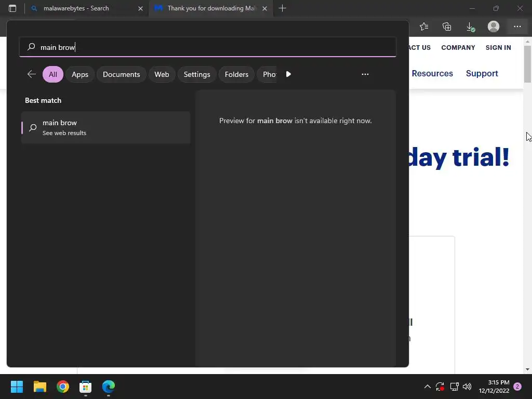The width and height of the screenshot is (532, 399).
Task: Switch to the Settings filter
Action: point(197,74)
